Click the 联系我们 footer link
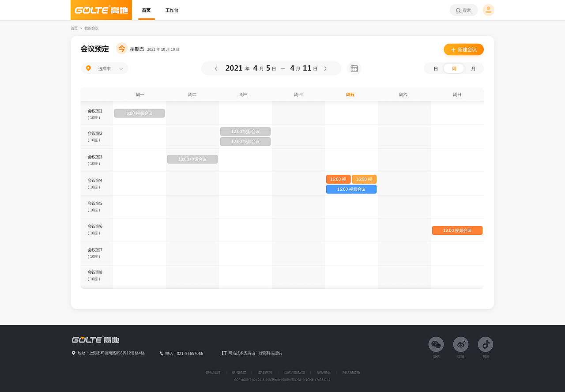Screen dimensions: 565x392 click(x=213, y=373)
